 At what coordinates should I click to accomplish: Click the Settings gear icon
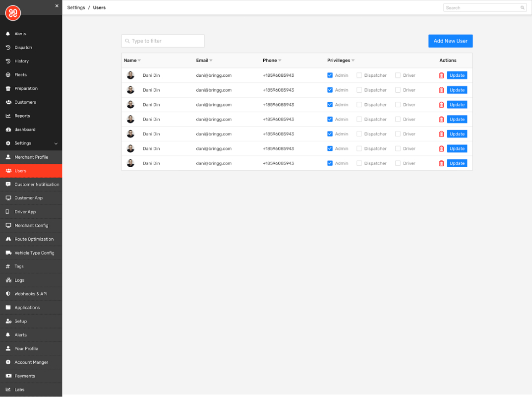pos(8,143)
